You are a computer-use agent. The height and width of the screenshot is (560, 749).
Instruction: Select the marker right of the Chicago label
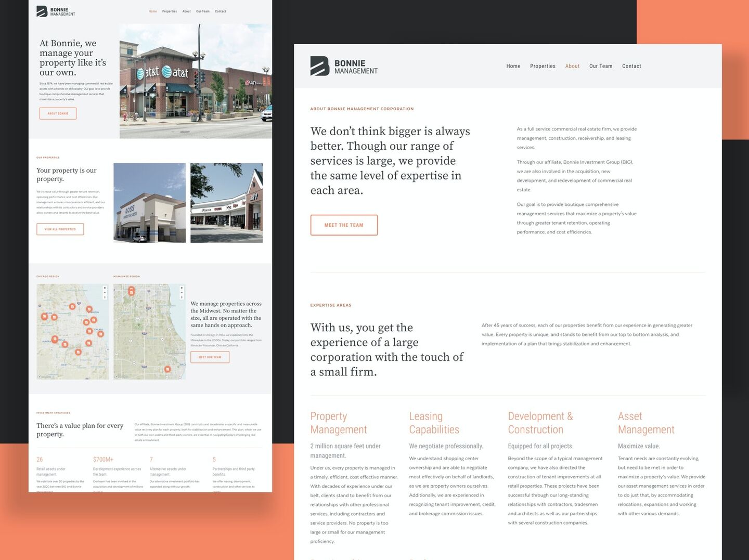100,334
